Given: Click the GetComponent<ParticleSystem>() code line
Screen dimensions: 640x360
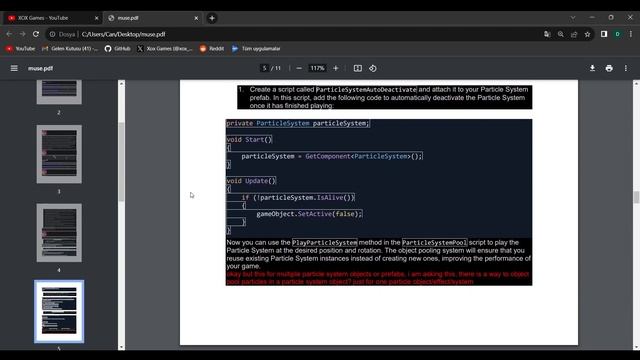Looking at the screenshot, I should point(331,156).
